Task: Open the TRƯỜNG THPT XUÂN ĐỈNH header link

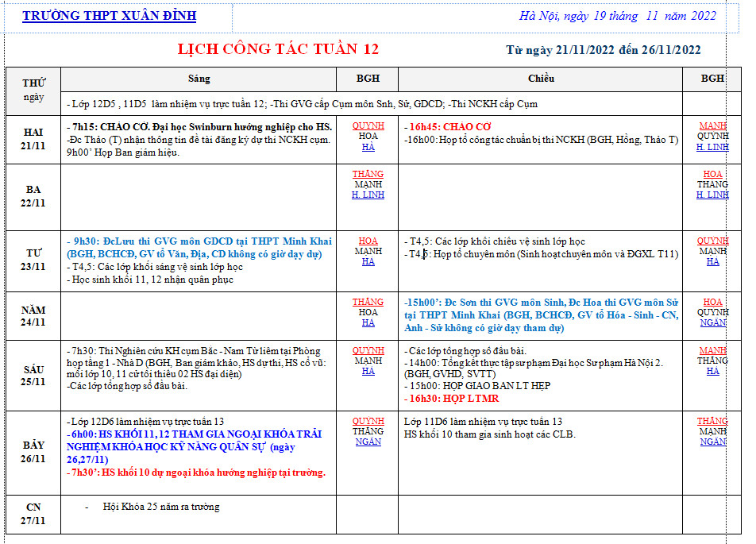Action: click(x=109, y=16)
